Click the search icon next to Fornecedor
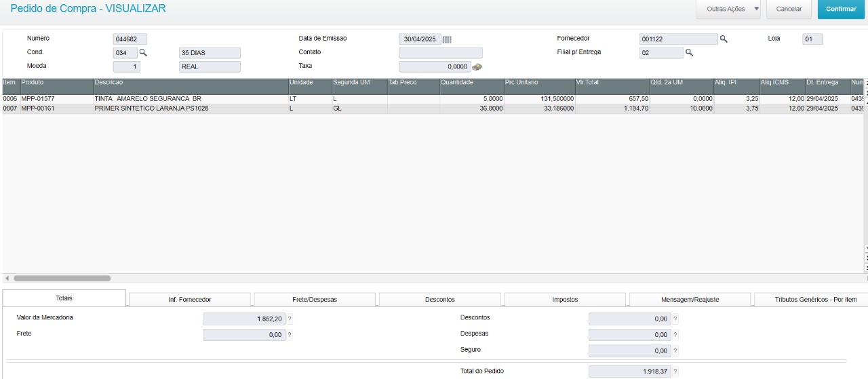This screenshot has width=868, height=379. [724, 39]
